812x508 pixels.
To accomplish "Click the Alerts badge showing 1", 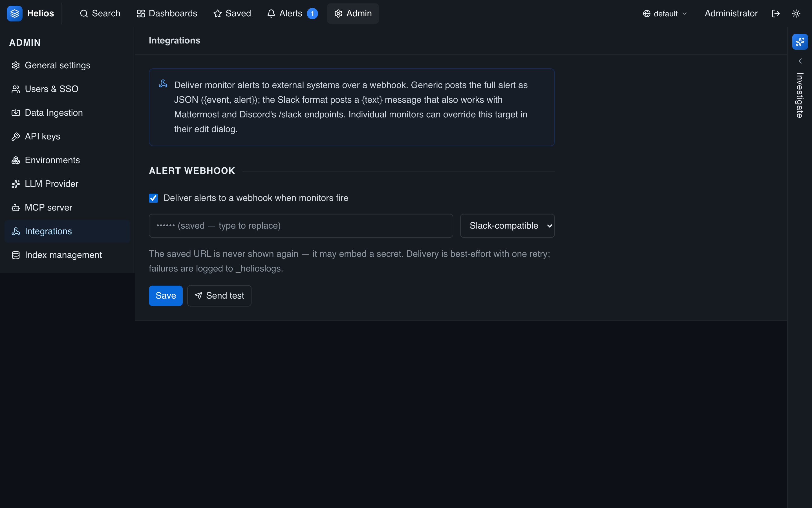I will pos(312,14).
